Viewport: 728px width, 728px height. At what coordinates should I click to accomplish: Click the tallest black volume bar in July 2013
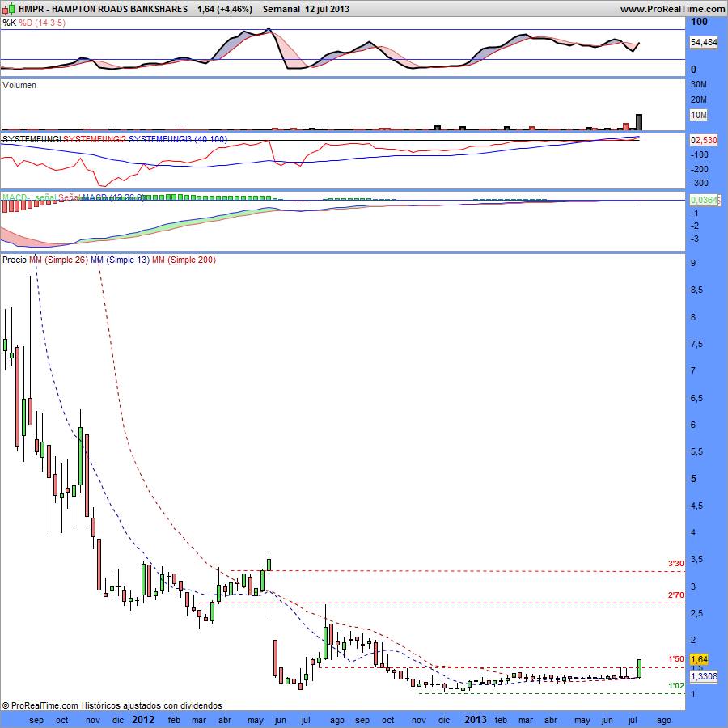(x=639, y=122)
